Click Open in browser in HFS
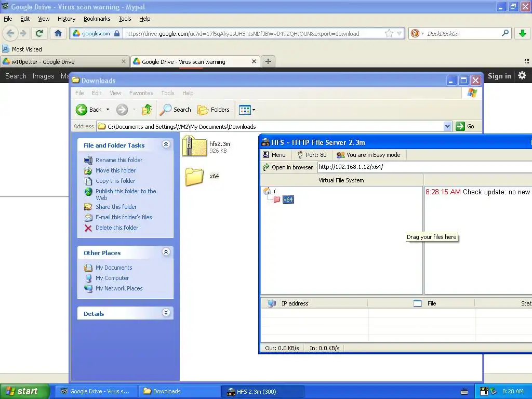 pyautogui.click(x=288, y=167)
